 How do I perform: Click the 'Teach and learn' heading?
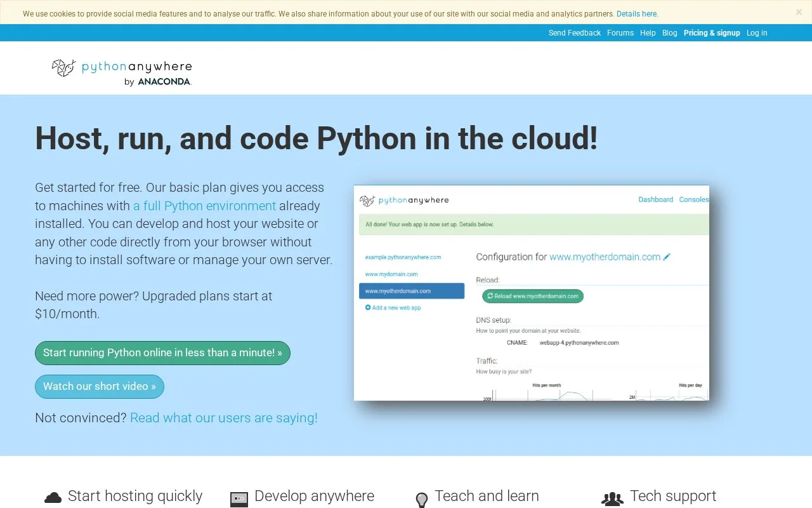click(x=487, y=496)
